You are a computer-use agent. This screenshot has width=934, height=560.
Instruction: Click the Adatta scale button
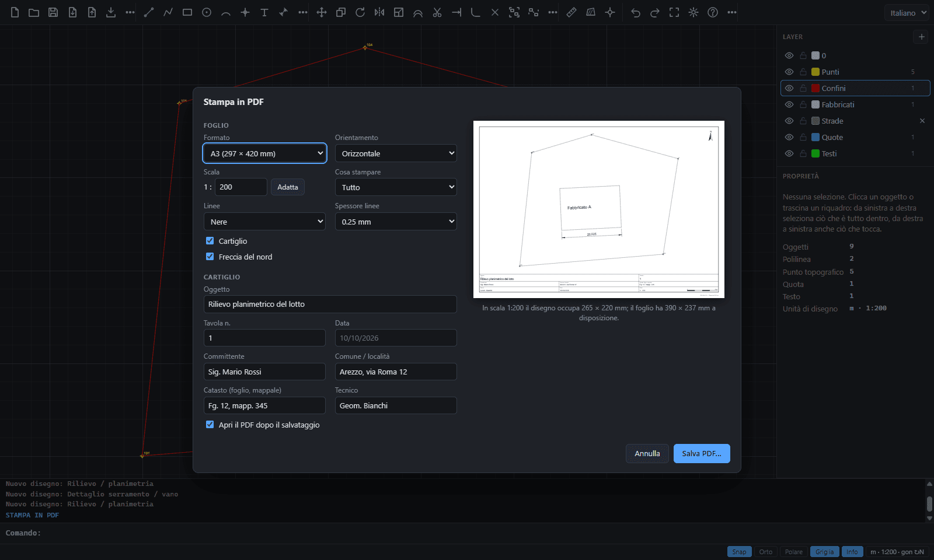coord(288,187)
